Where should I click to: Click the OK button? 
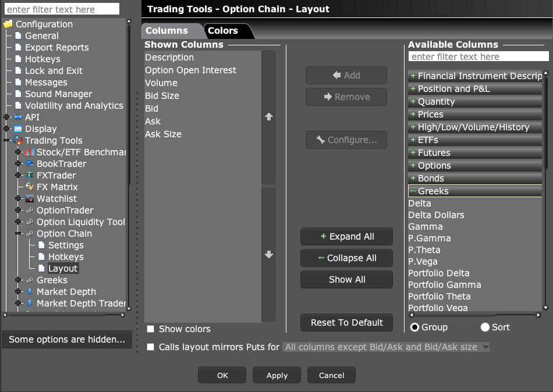pos(222,375)
